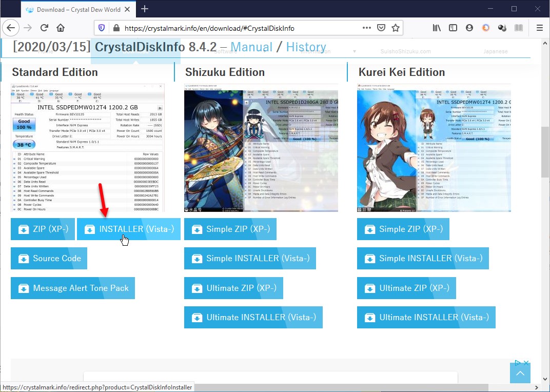Viewport: 550px width, 392px height.
Task: Click the Standard Edition heading
Action: pos(55,72)
